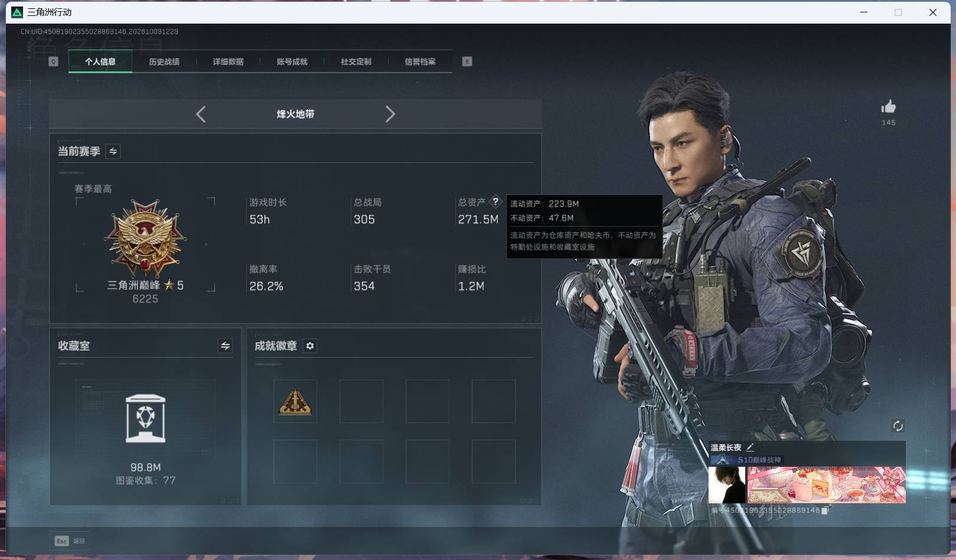This screenshot has width=956, height=560.
Task: Click the 击败干员 value 354
Action: click(x=364, y=286)
